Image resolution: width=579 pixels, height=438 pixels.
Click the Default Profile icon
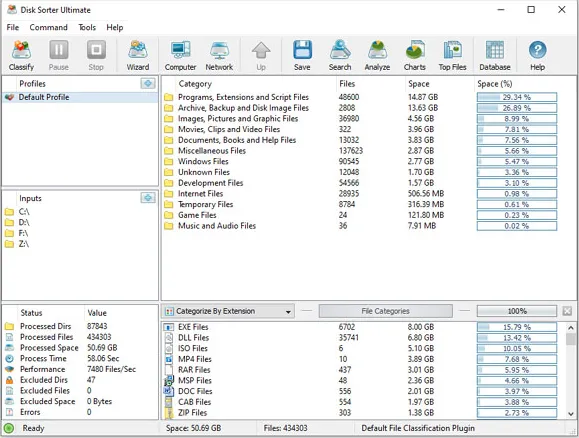9,97
